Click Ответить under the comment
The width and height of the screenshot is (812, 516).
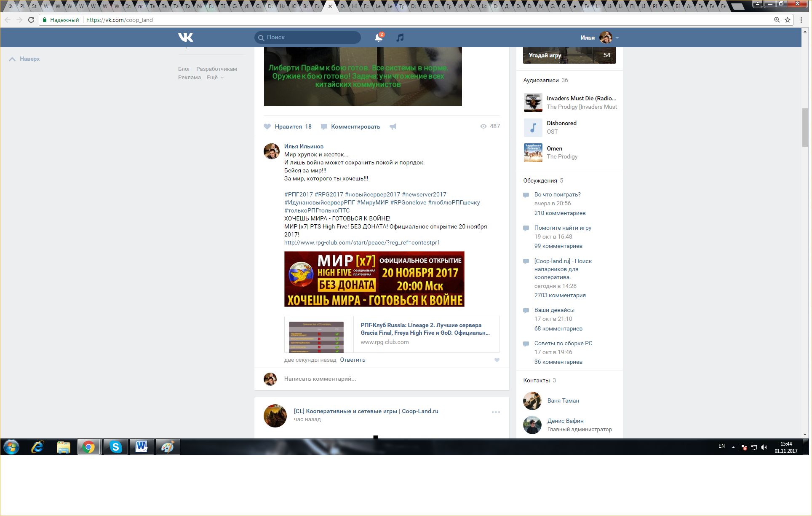[x=353, y=360]
